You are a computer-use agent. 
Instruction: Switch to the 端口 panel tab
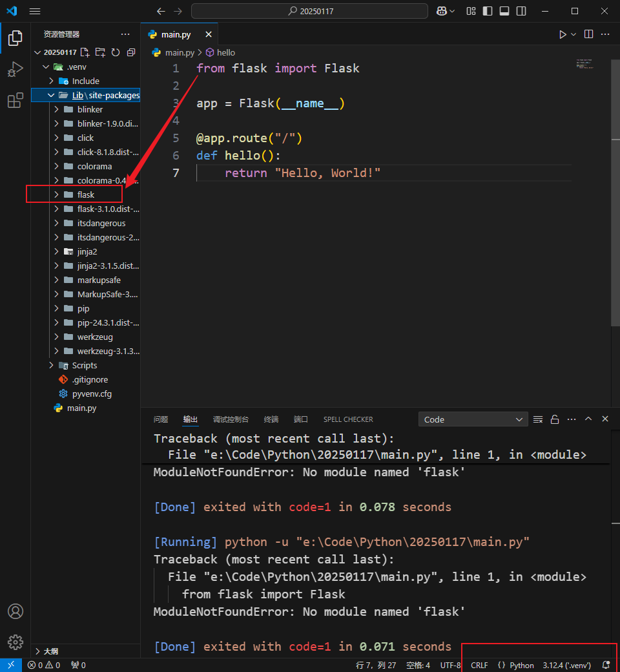[300, 419]
